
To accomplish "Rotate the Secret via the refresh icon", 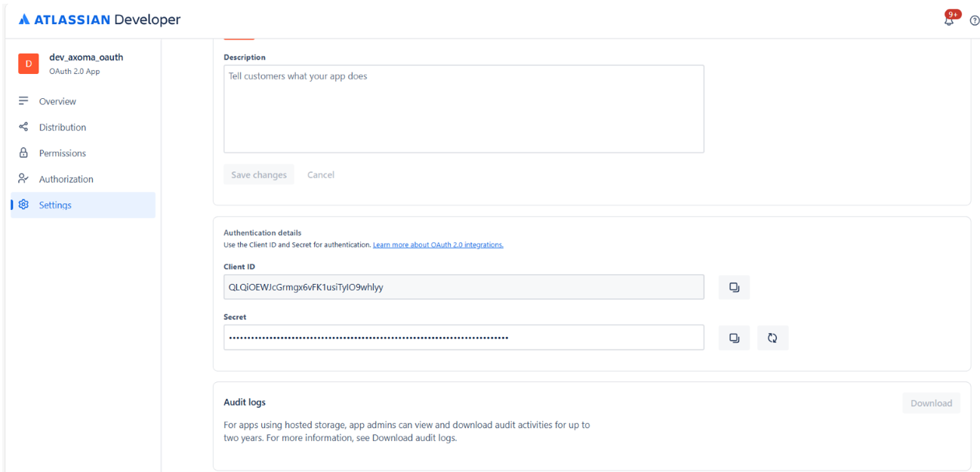I will pos(772,338).
